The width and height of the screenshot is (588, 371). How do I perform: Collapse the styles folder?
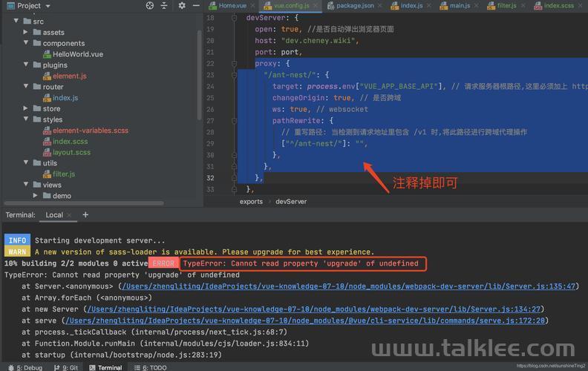coord(26,119)
